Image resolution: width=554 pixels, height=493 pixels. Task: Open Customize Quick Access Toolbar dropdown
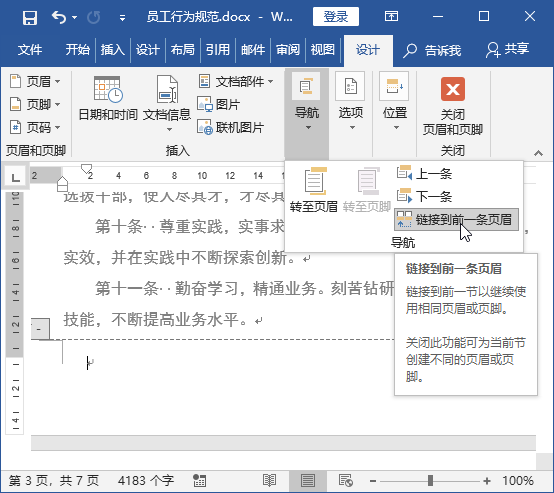pyautogui.click(x=122, y=17)
